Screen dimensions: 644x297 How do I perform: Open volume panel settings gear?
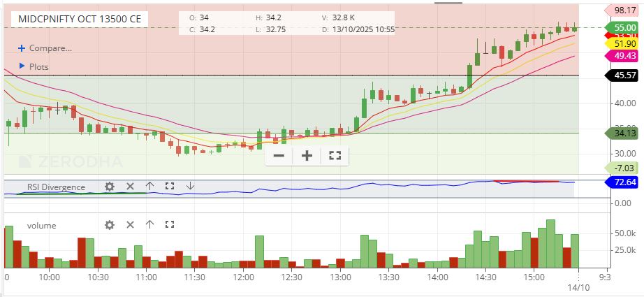click(109, 225)
